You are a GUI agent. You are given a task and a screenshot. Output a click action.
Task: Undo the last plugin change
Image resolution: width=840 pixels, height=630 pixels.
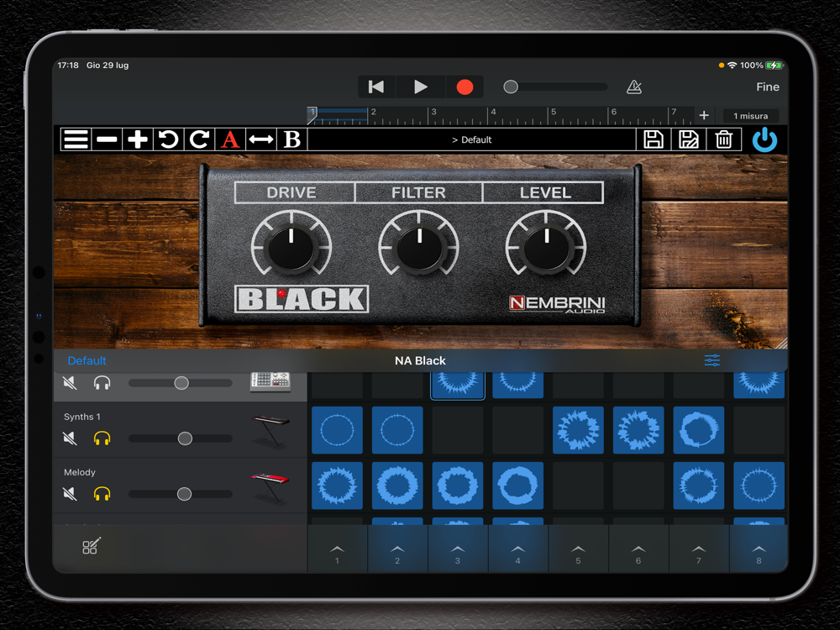[168, 139]
